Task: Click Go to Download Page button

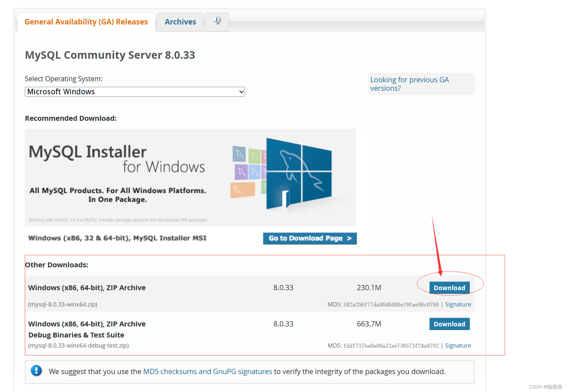Action: 310,238
